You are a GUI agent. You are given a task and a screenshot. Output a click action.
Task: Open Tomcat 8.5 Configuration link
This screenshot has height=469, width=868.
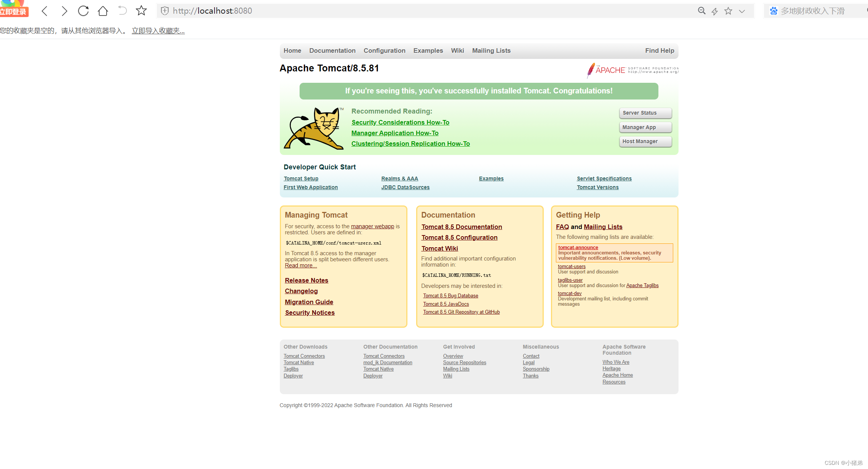click(x=459, y=237)
